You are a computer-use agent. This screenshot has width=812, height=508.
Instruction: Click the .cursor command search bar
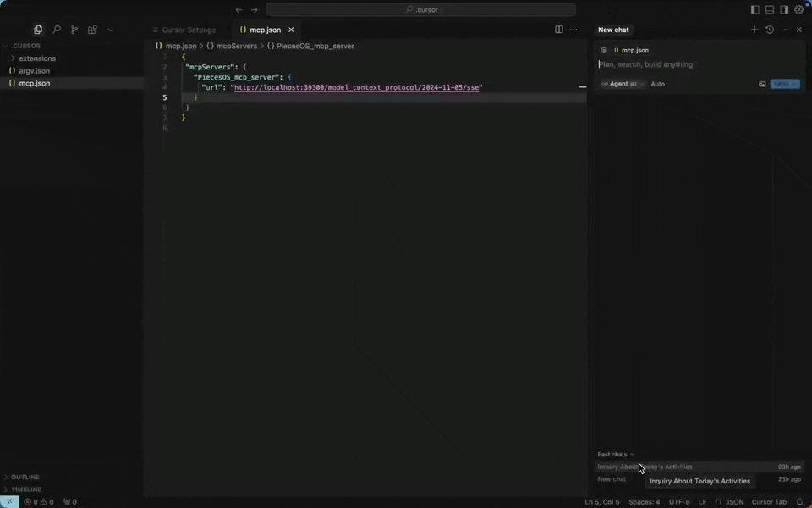tap(420, 9)
